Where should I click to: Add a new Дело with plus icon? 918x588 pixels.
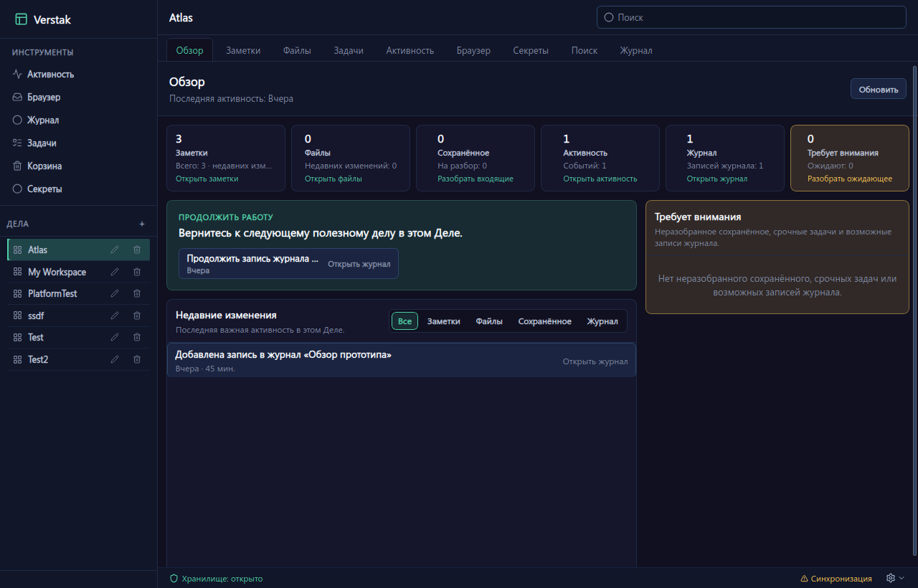(141, 224)
